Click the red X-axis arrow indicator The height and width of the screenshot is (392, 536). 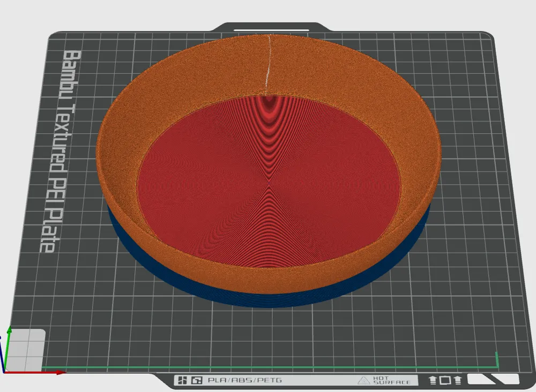pyautogui.click(x=58, y=372)
